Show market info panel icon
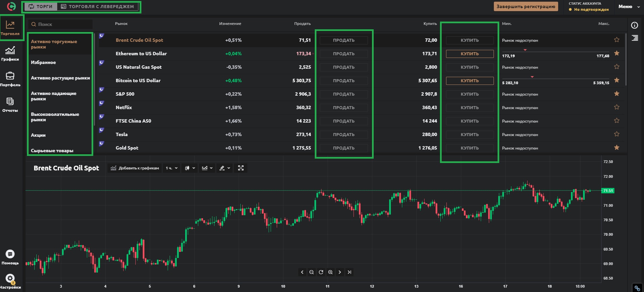The height and width of the screenshot is (292, 644). pyautogui.click(x=635, y=26)
